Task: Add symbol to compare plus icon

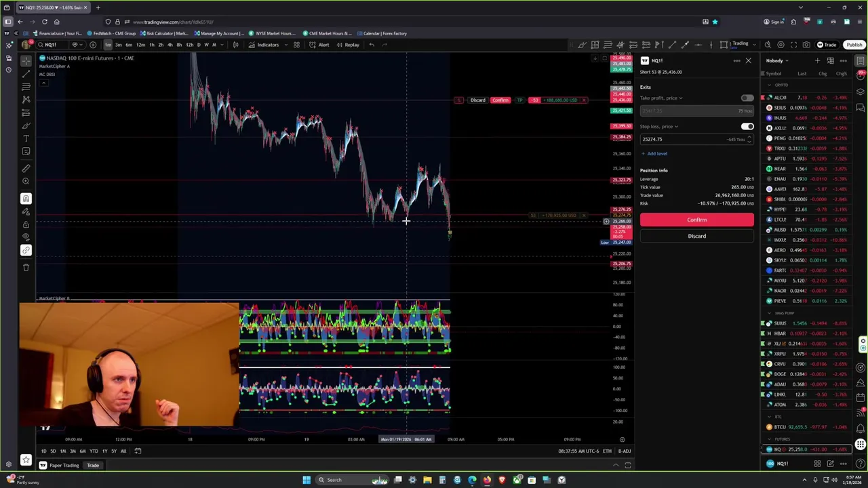Action: coord(93,45)
